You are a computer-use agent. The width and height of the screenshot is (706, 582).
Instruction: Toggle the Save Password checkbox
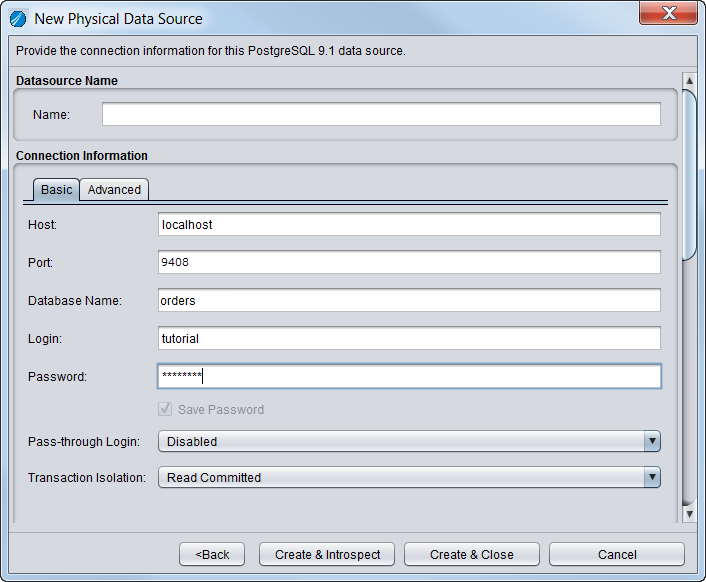(165, 409)
